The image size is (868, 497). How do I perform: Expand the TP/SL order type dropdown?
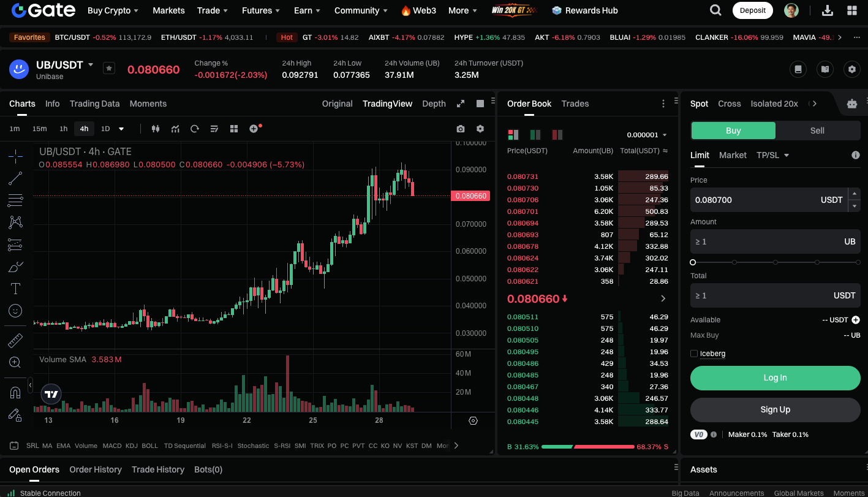coord(772,155)
